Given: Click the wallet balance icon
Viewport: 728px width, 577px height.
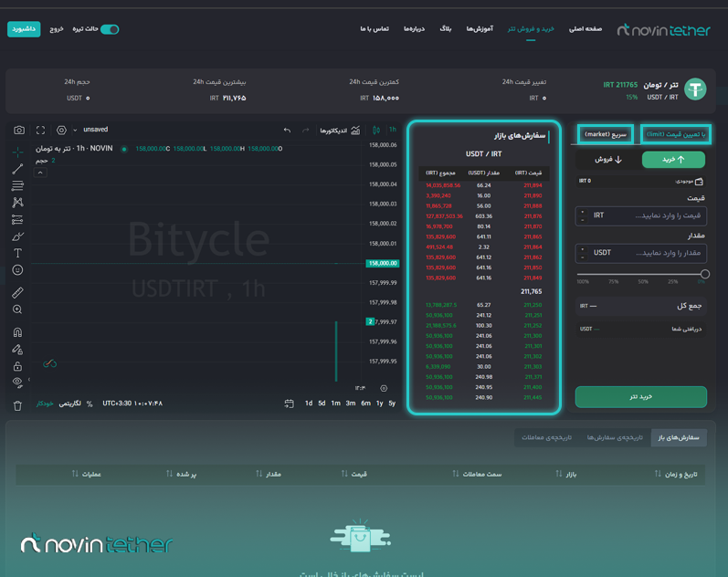Looking at the screenshot, I should click(699, 181).
